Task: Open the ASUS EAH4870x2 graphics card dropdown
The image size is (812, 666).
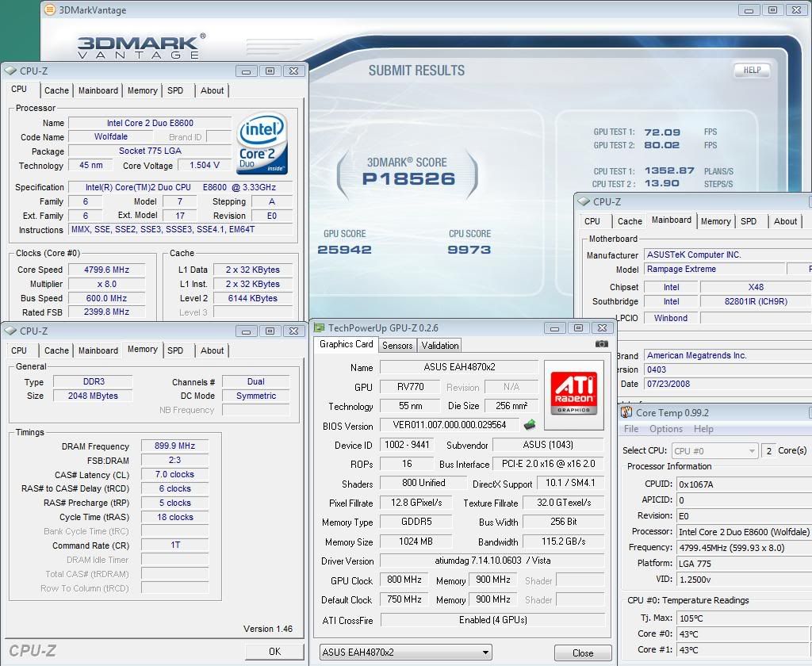Action: (405, 653)
